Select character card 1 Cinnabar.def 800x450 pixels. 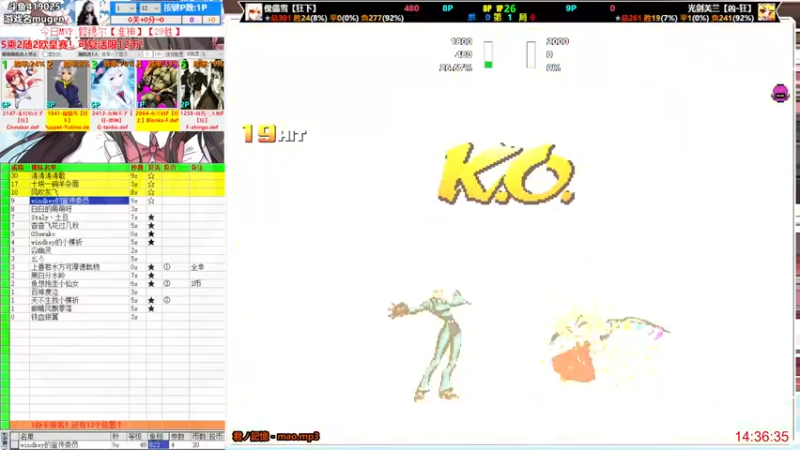pyautogui.click(x=22, y=95)
